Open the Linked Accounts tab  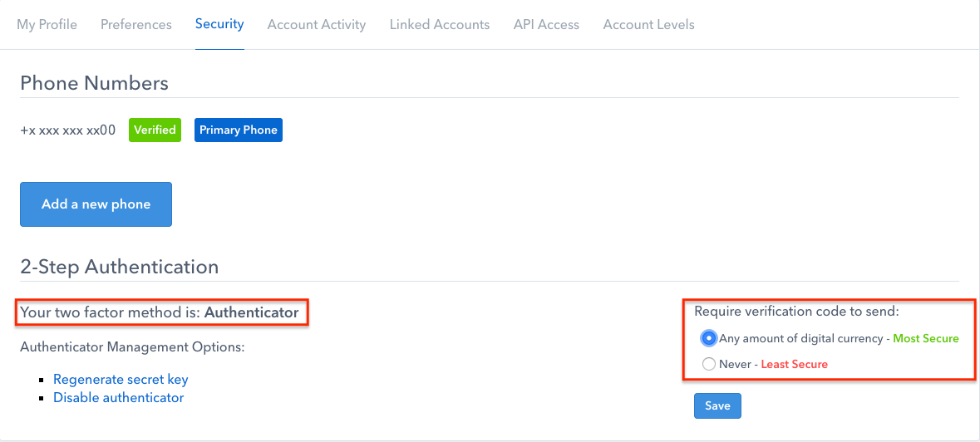click(440, 24)
